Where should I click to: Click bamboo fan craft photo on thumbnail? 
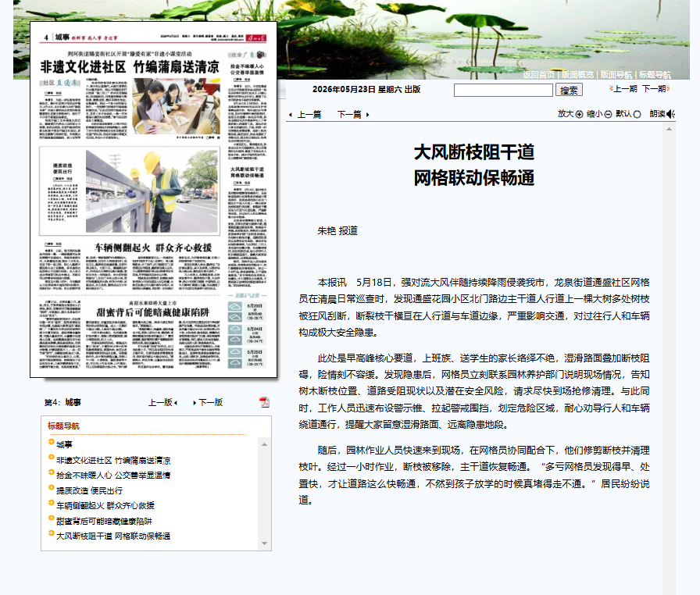point(176,106)
